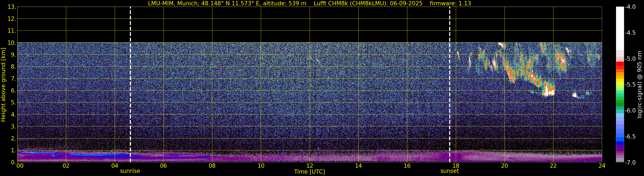
Task: Click the colorbar tick label -5.0
Action: click(630, 59)
